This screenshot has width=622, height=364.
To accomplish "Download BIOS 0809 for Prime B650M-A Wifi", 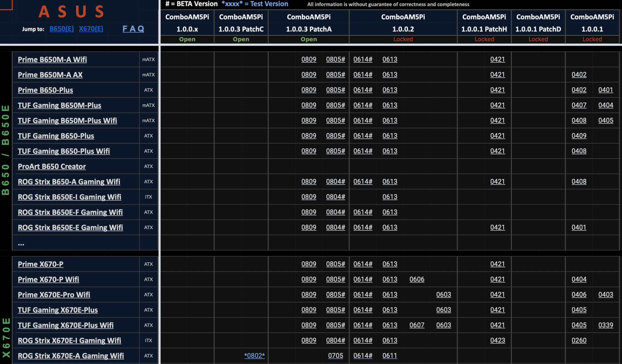I will (x=309, y=59).
